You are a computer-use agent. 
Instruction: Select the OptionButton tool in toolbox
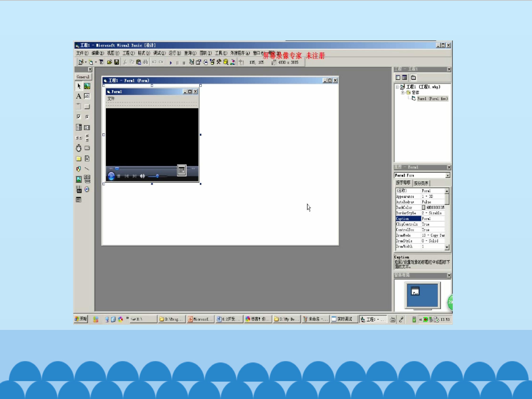click(87, 117)
